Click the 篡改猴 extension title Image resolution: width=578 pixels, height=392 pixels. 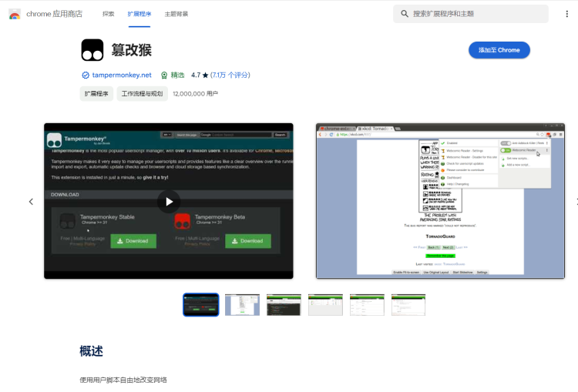click(x=131, y=50)
